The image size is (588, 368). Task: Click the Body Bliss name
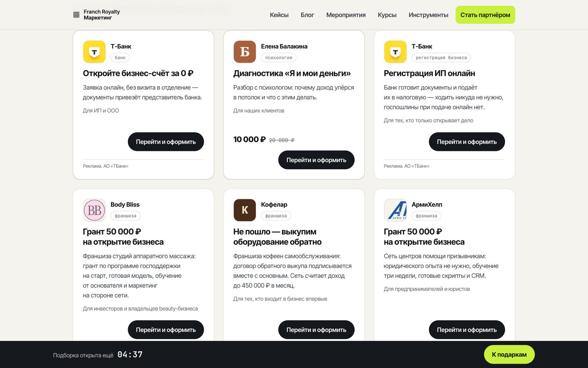(x=125, y=205)
